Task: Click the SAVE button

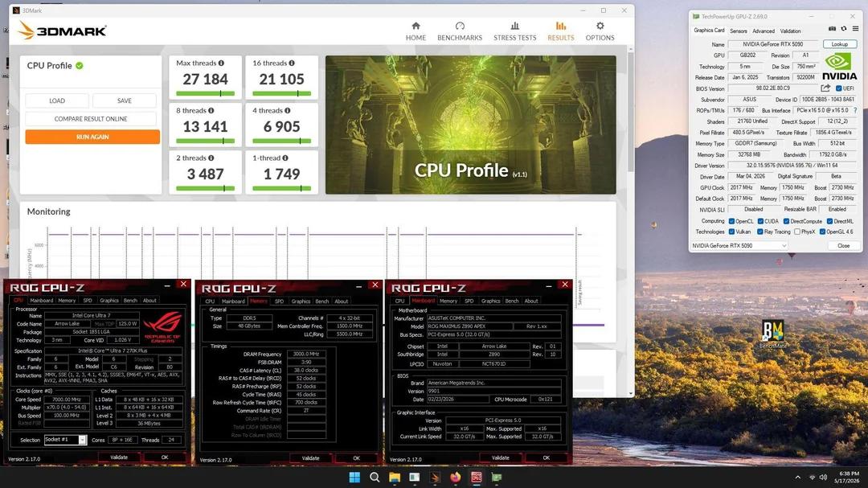Action: tap(125, 100)
